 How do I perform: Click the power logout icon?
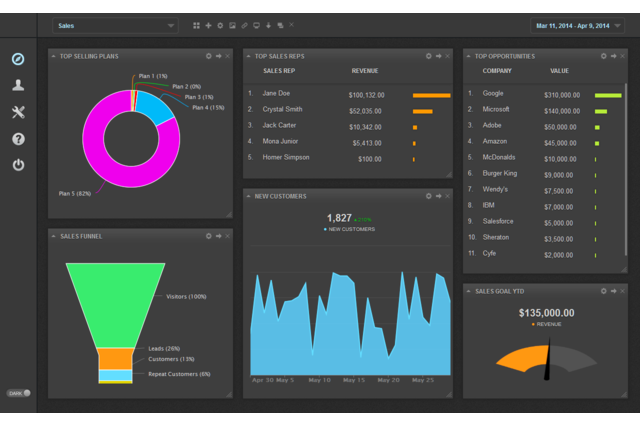[x=18, y=165]
